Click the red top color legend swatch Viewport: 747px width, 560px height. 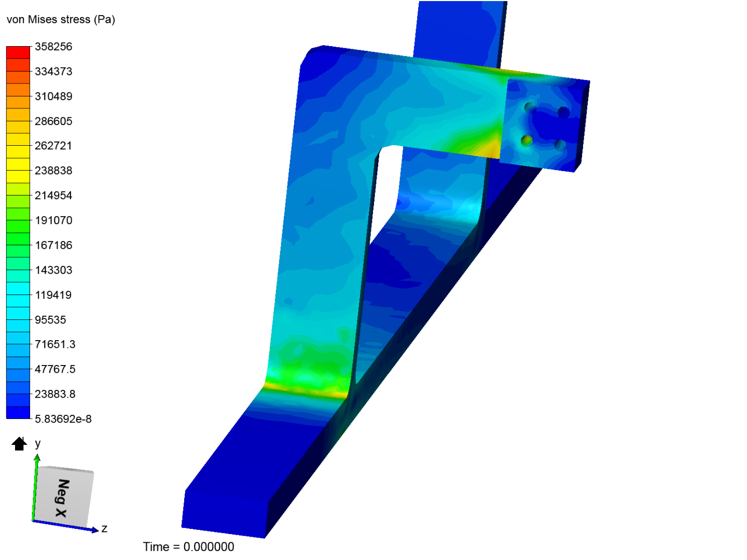click(x=18, y=52)
